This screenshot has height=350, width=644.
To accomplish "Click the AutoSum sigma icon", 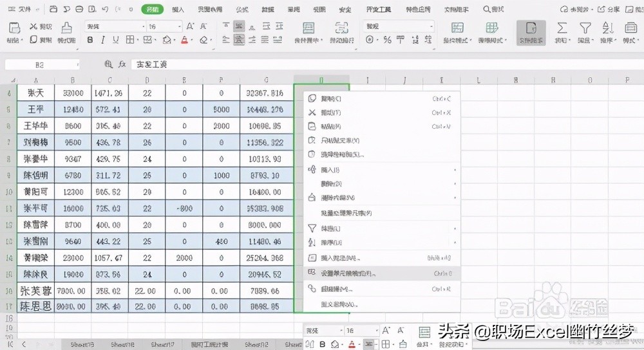I will (562, 28).
